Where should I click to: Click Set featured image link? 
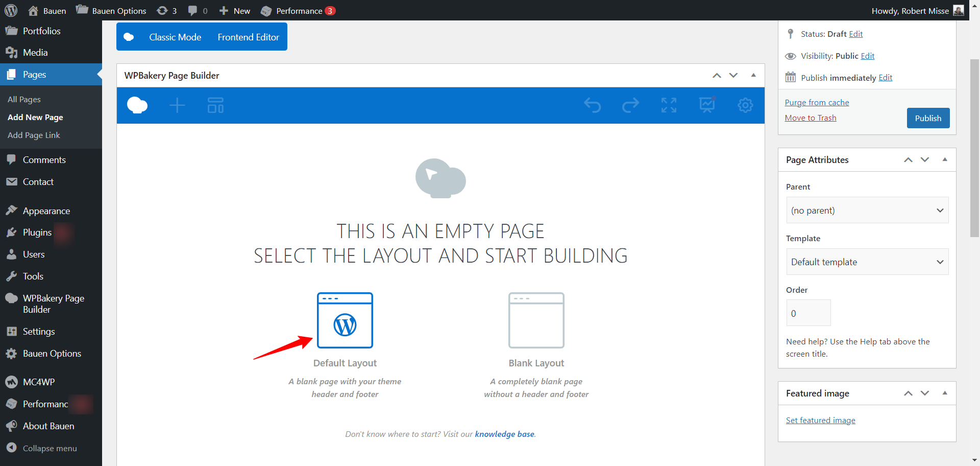point(820,421)
